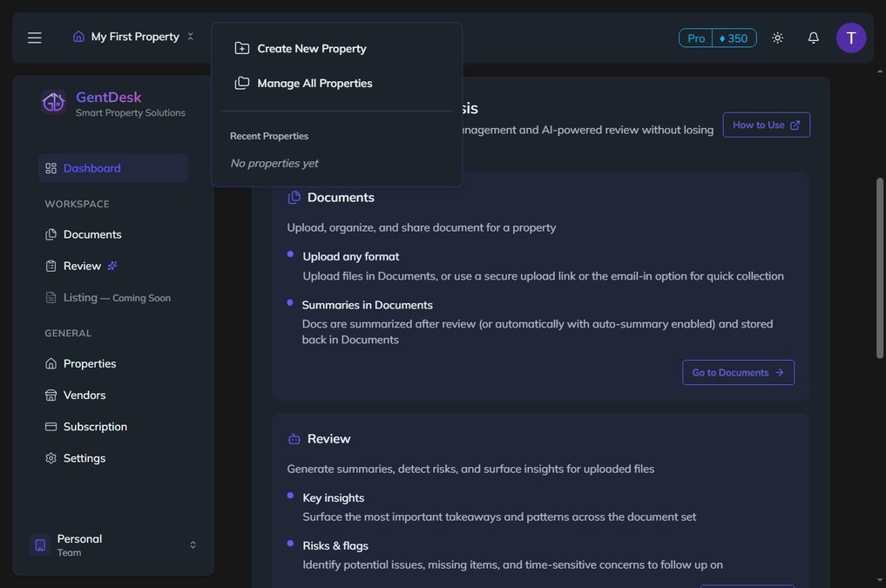Click the Vendors icon in the sidebar
Screen dimensions: 886x588
coord(51,395)
